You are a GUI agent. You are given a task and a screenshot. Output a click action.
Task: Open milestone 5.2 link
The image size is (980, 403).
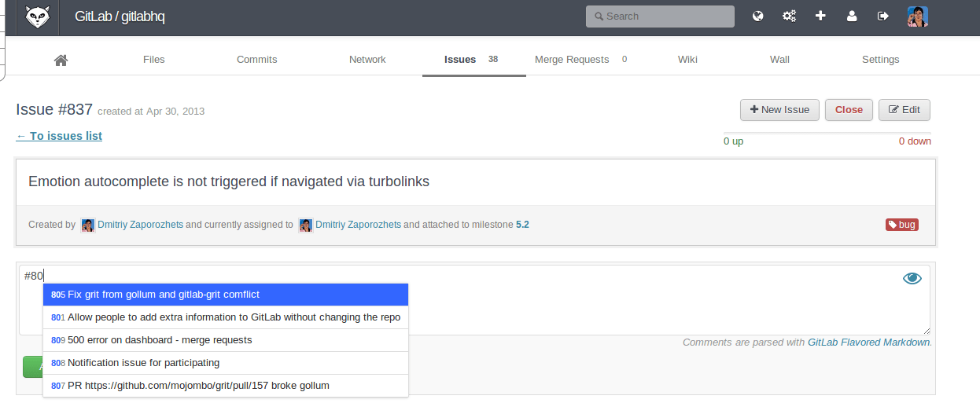click(522, 225)
